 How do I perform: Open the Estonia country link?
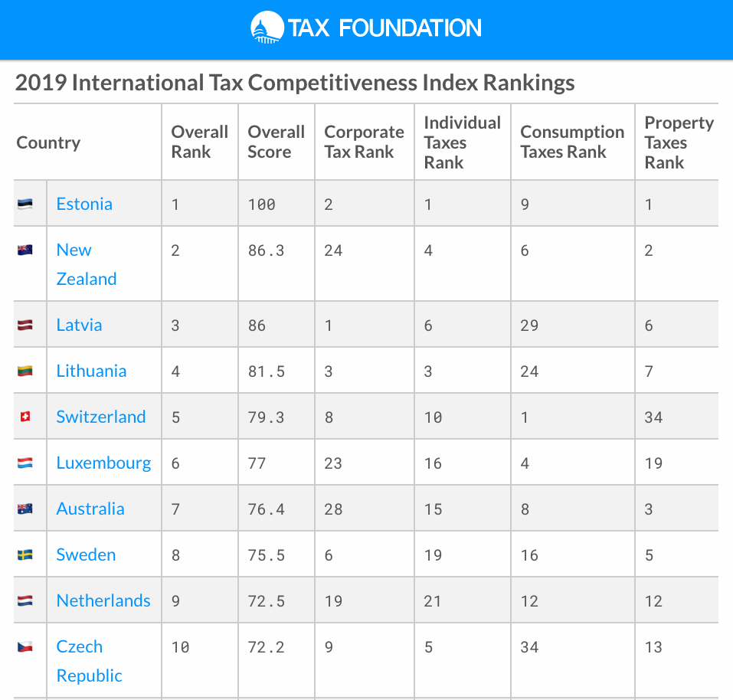click(84, 204)
